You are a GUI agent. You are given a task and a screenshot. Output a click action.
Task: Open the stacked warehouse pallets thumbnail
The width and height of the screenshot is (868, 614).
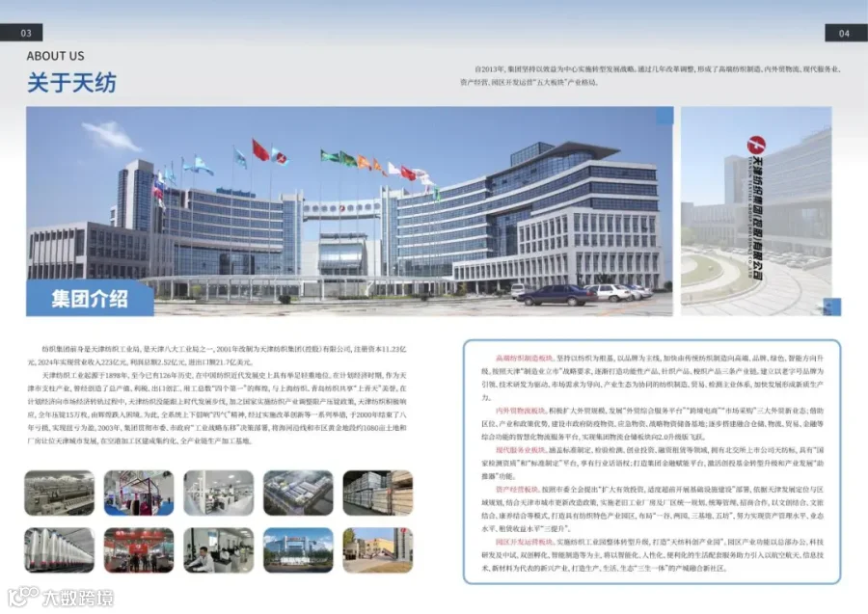378,493
